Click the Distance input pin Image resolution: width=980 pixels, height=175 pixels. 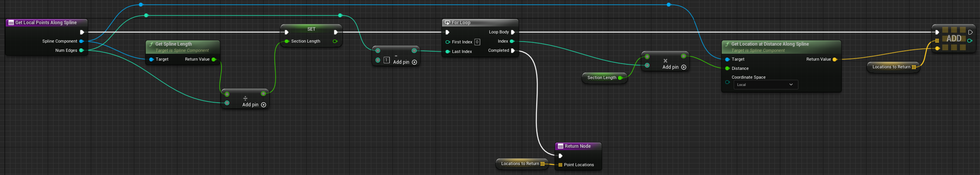pos(727,68)
